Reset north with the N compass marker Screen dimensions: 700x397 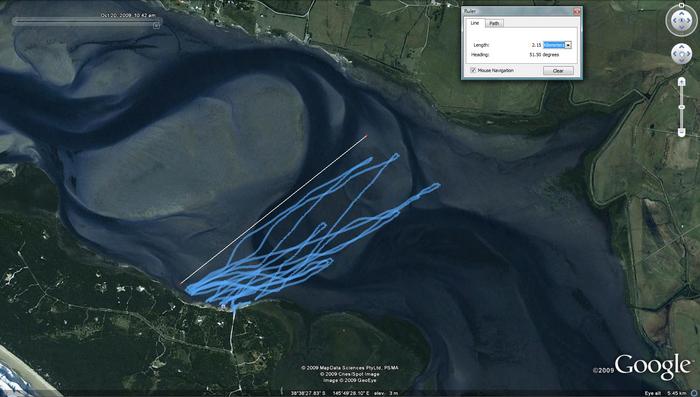click(x=681, y=5)
